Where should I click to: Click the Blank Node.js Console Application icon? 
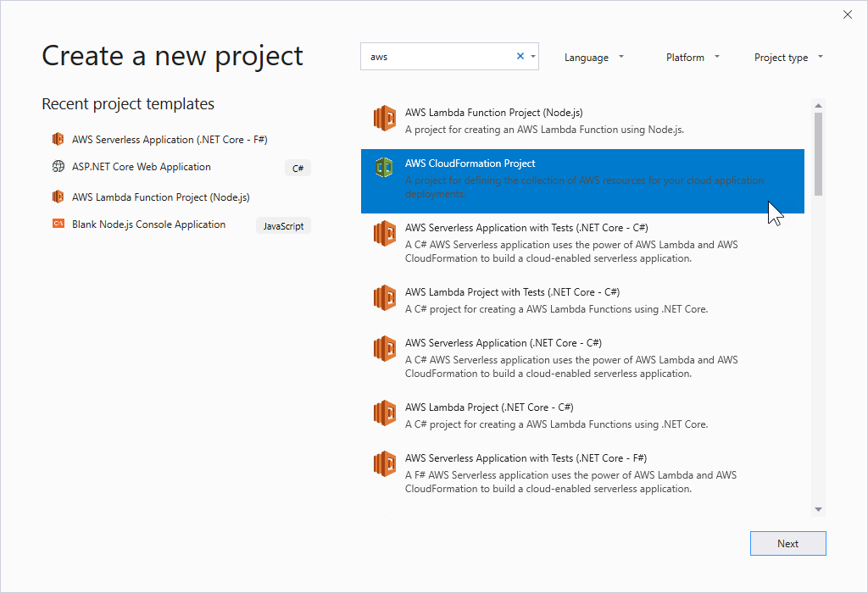tap(58, 224)
